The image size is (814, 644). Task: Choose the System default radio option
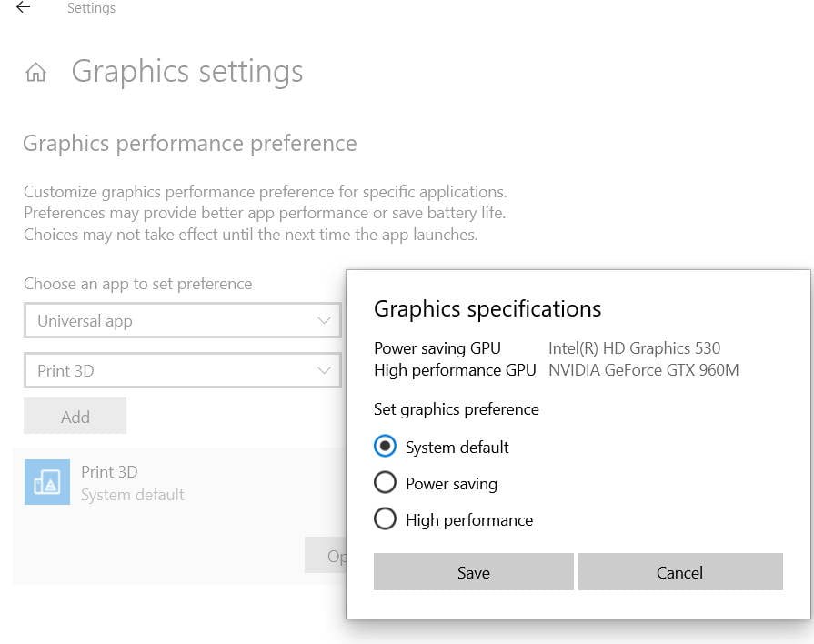[x=385, y=446]
